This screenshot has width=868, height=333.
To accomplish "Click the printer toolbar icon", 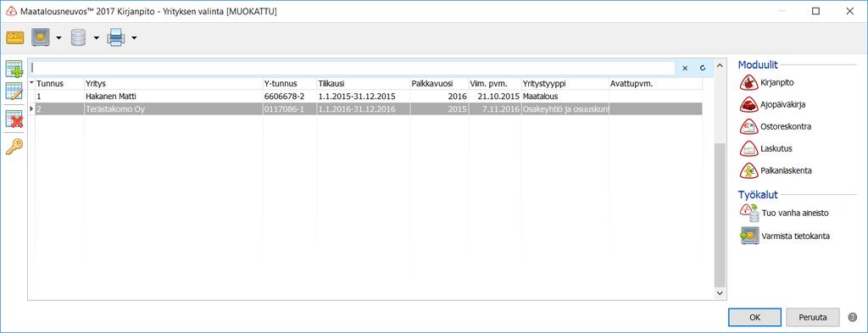I will [116, 37].
